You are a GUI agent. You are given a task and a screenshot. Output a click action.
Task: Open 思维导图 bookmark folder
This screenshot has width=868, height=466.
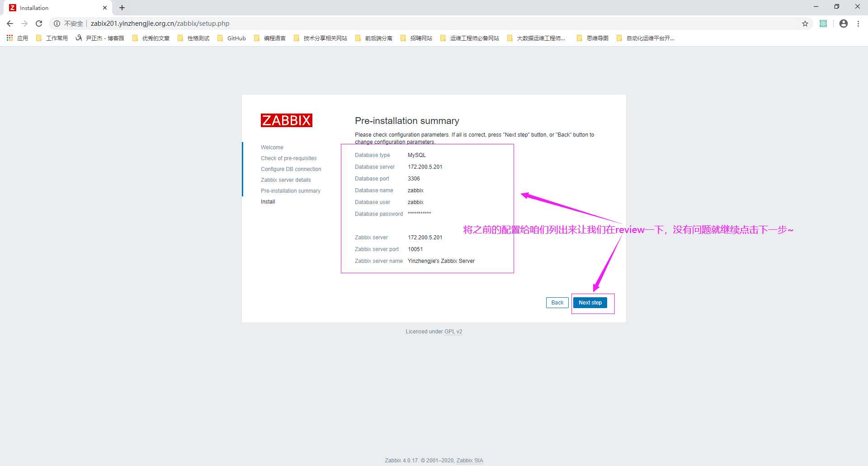click(x=593, y=38)
